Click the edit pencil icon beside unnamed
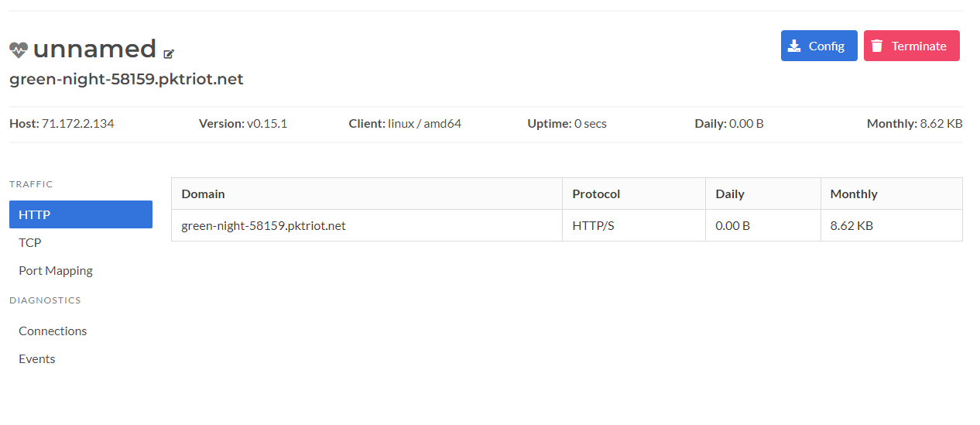 (x=170, y=53)
